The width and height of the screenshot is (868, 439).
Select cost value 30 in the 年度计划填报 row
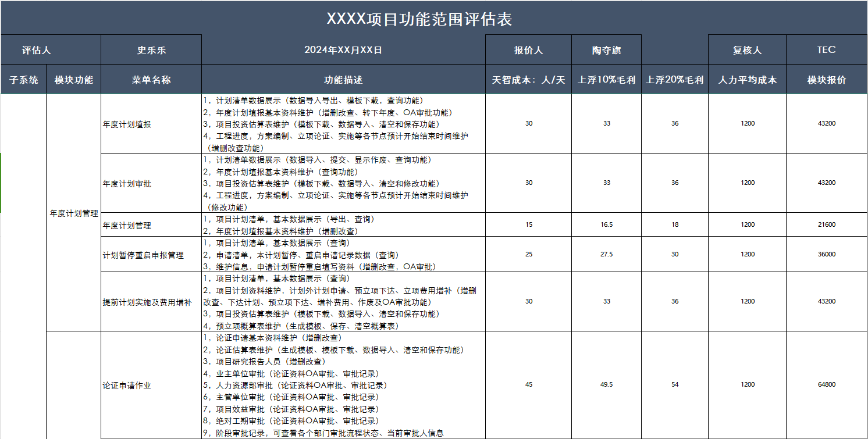(x=528, y=123)
